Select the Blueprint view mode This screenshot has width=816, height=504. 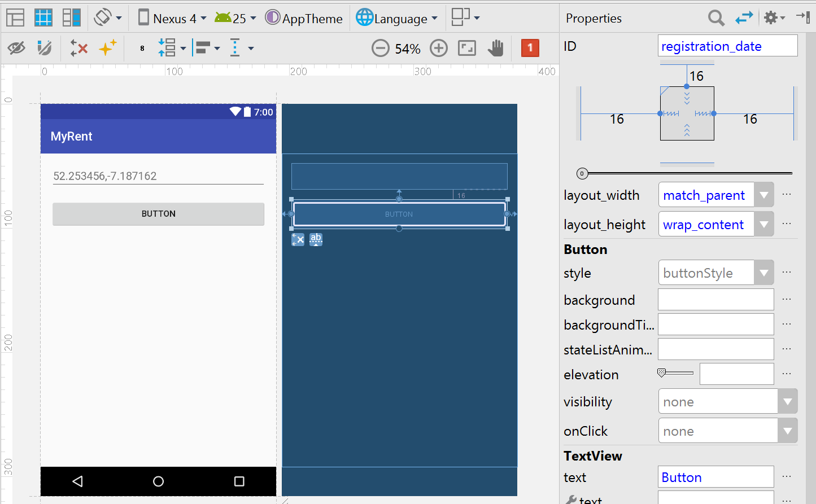(x=43, y=17)
